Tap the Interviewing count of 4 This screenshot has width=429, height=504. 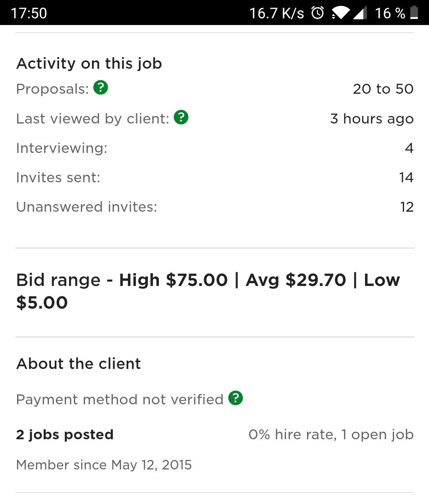(x=409, y=148)
